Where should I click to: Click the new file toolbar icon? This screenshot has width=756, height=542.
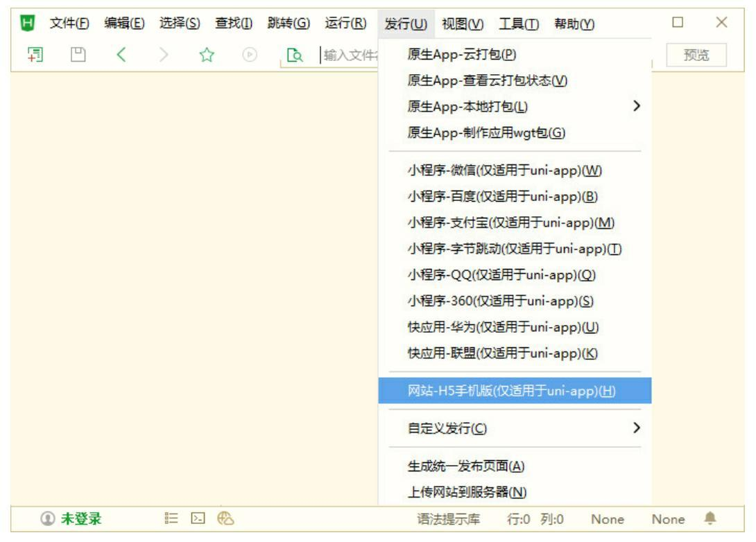pyautogui.click(x=35, y=55)
